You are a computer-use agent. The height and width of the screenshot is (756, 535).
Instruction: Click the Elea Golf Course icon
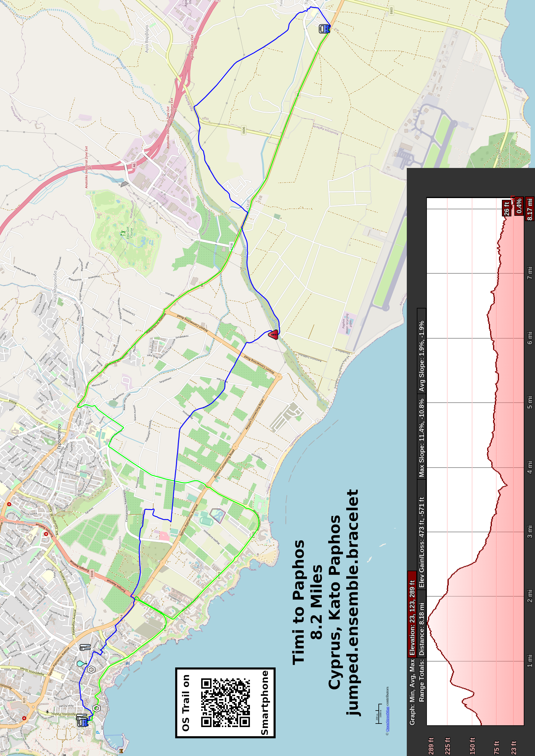[x=123, y=233]
